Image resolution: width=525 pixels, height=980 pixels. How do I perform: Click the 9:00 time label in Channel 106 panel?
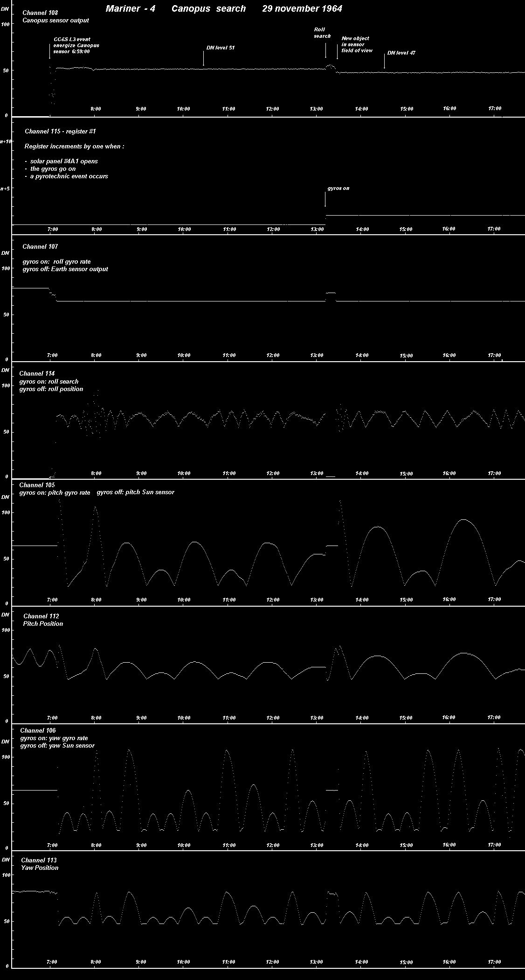141,845
